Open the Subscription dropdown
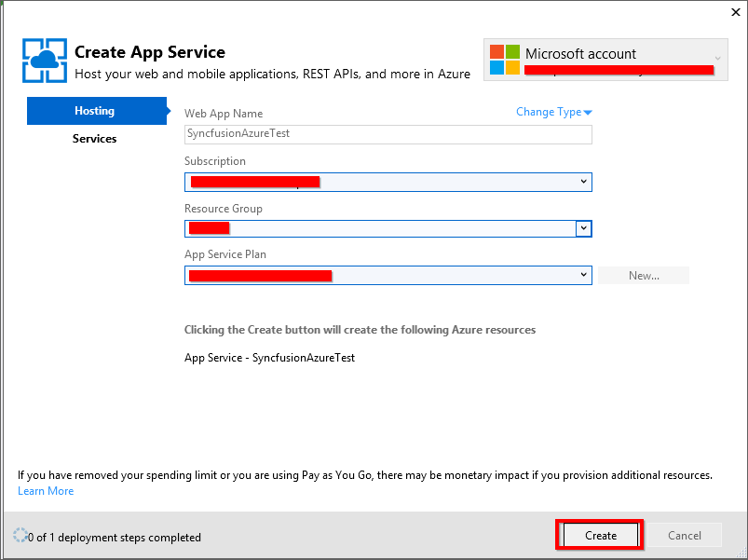 pos(584,182)
